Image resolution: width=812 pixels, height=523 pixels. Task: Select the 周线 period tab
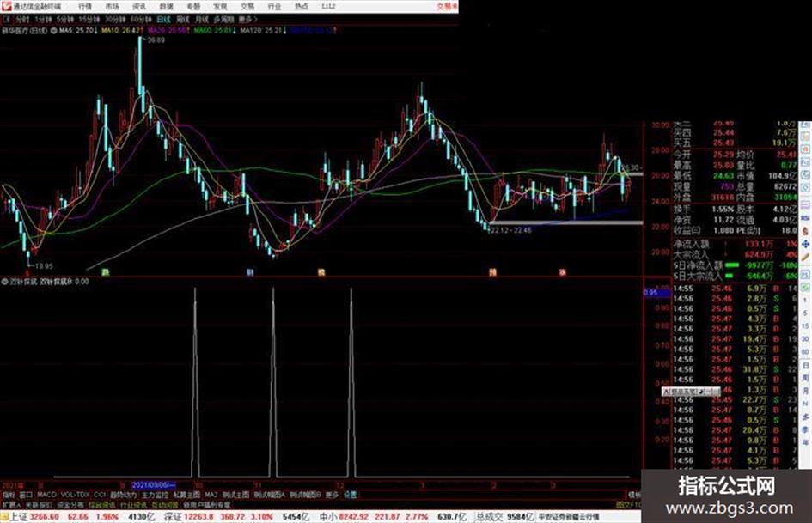[x=183, y=19]
